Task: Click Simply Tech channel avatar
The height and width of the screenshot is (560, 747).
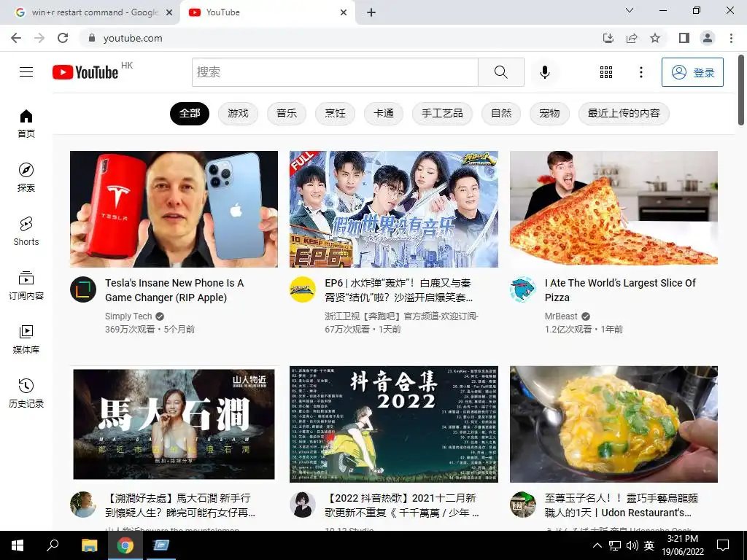Action: coord(83,289)
